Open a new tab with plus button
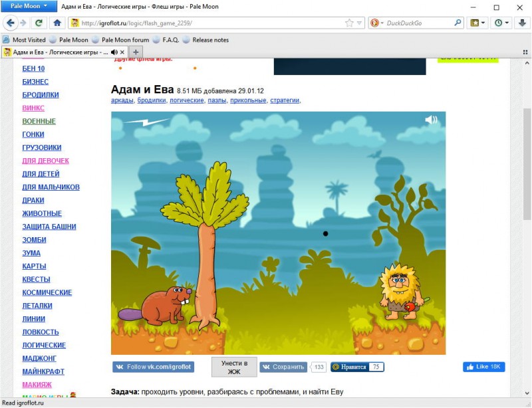532x408 pixels. pyautogui.click(x=136, y=52)
